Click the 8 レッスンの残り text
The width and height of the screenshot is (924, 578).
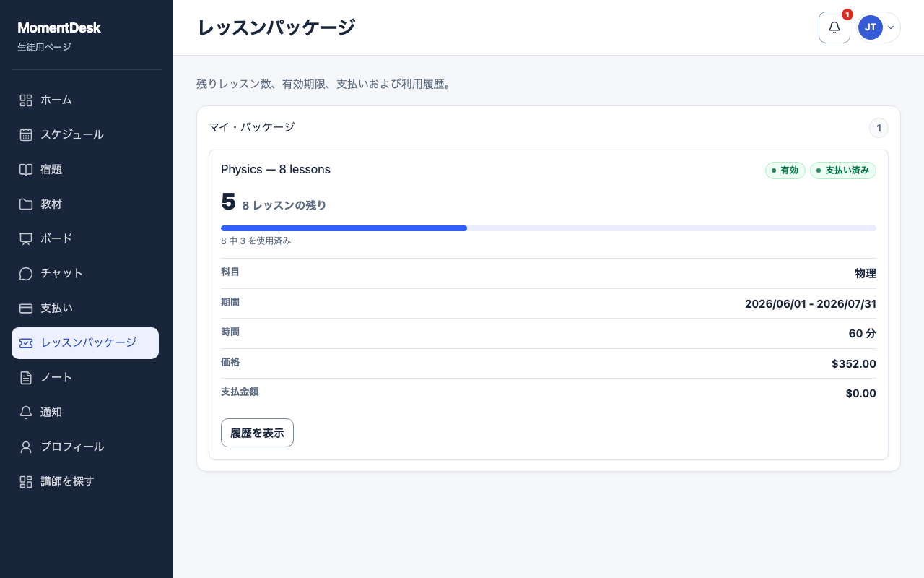(x=284, y=205)
